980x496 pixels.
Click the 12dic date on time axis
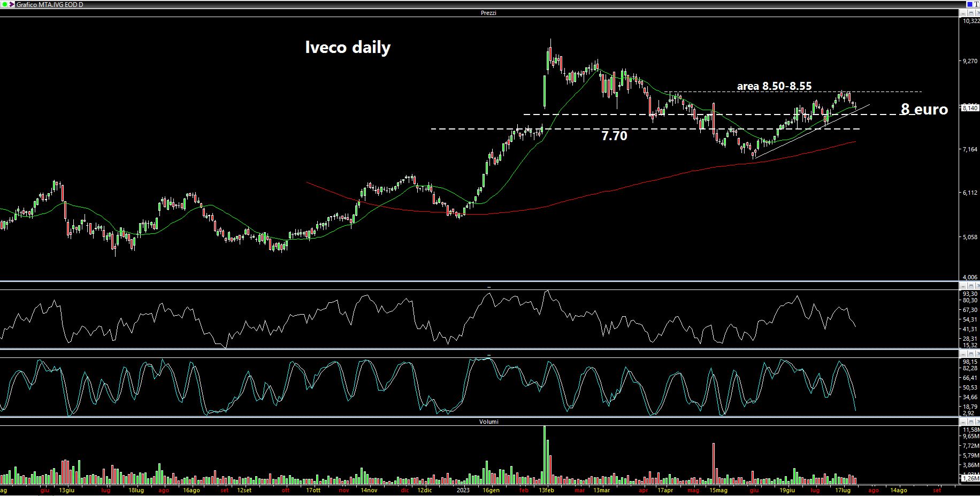click(424, 490)
